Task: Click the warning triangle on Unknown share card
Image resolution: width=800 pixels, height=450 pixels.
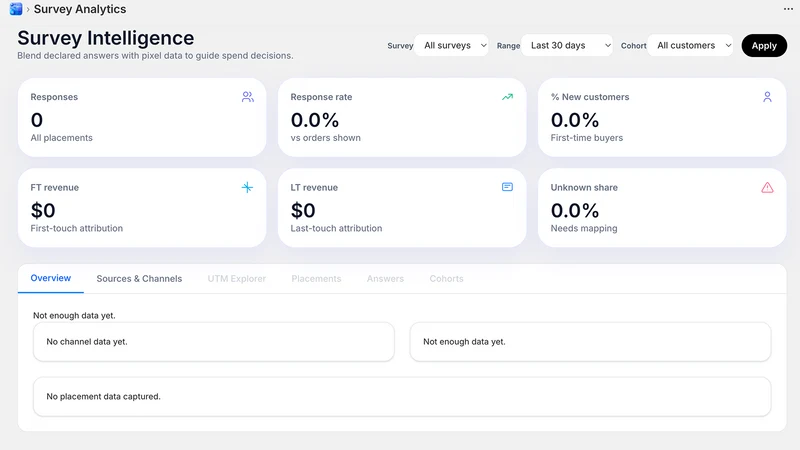Action: click(x=767, y=188)
